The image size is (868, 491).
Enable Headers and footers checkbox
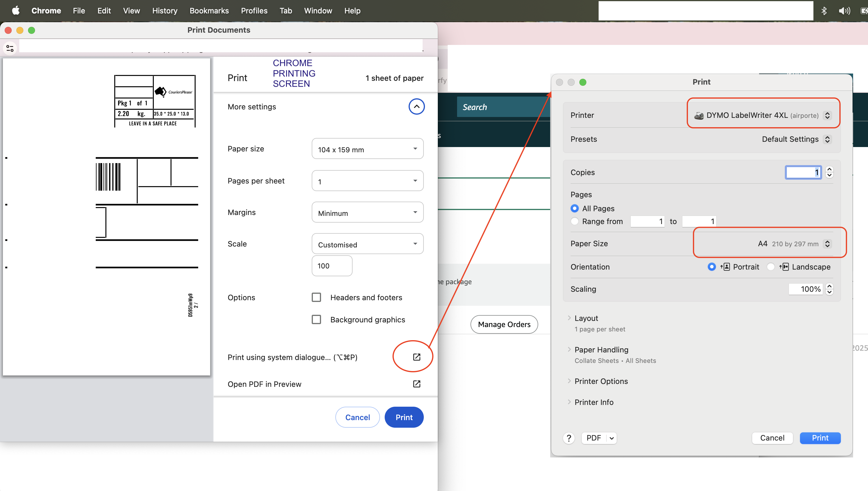point(316,298)
